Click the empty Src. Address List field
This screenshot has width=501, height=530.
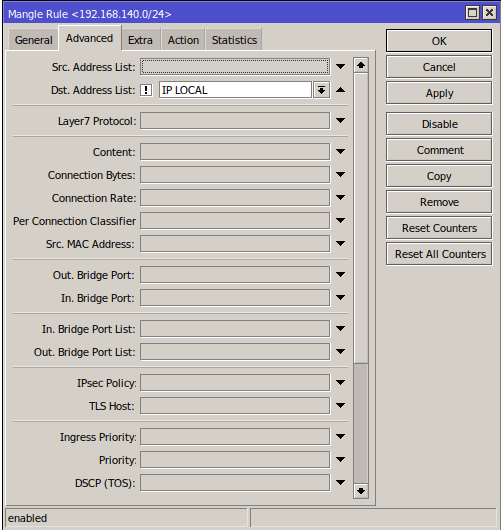pos(235,67)
